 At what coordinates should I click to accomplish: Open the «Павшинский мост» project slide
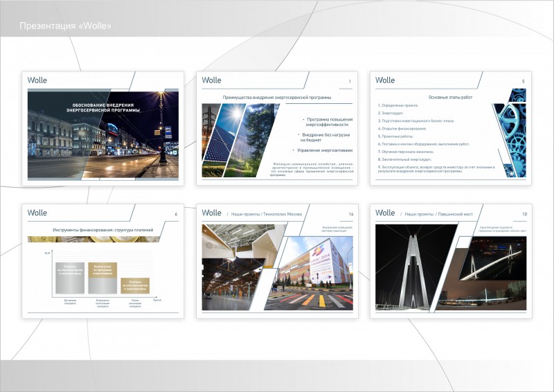(x=451, y=261)
